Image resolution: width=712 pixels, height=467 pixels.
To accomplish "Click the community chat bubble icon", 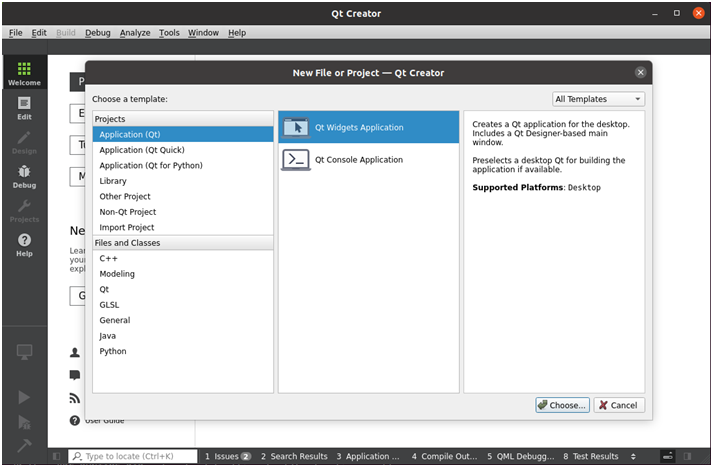I will (x=75, y=375).
